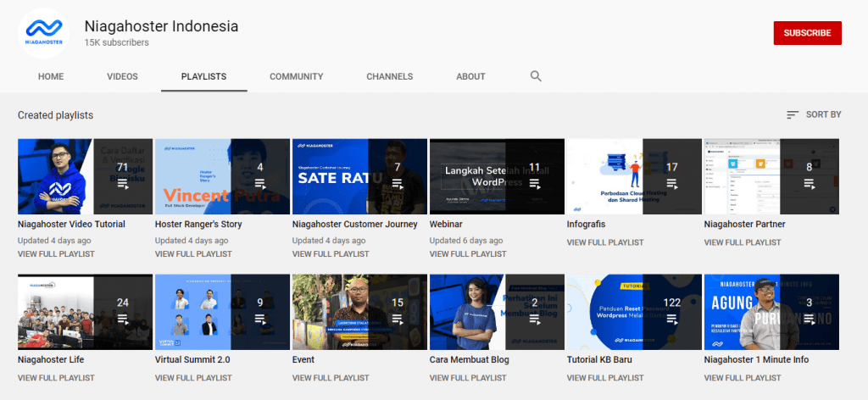Go to the About tab

(x=470, y=76)
